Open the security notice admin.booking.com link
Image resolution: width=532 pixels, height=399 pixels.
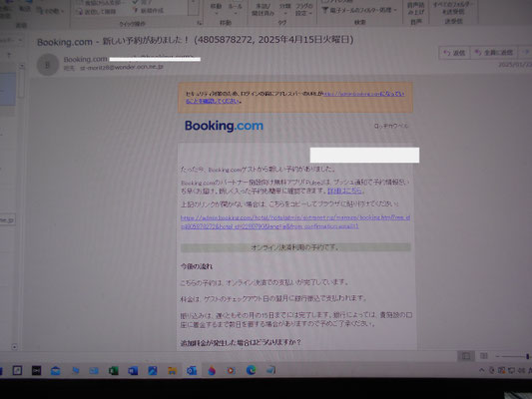(363, 94)
